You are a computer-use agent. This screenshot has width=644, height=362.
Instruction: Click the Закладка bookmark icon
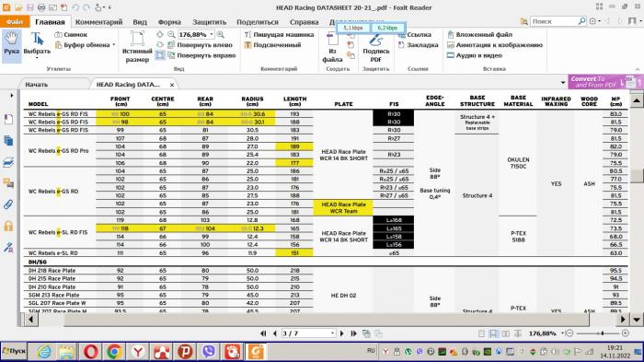(x=418, y=45)
